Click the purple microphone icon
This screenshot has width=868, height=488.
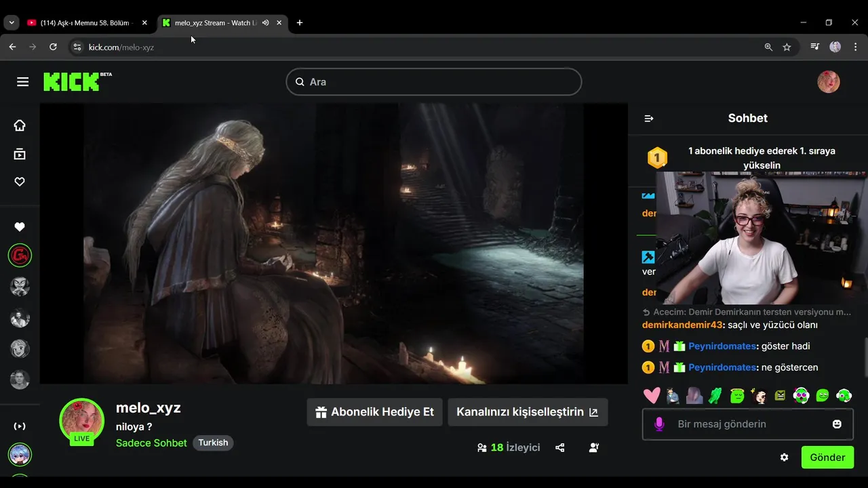658,424
